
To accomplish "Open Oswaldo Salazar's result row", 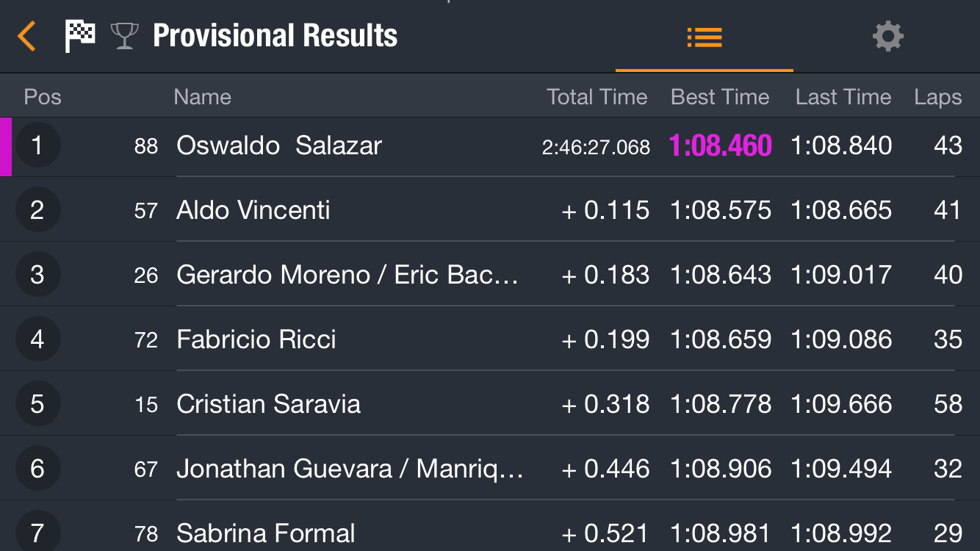I will tap(490, 146).
